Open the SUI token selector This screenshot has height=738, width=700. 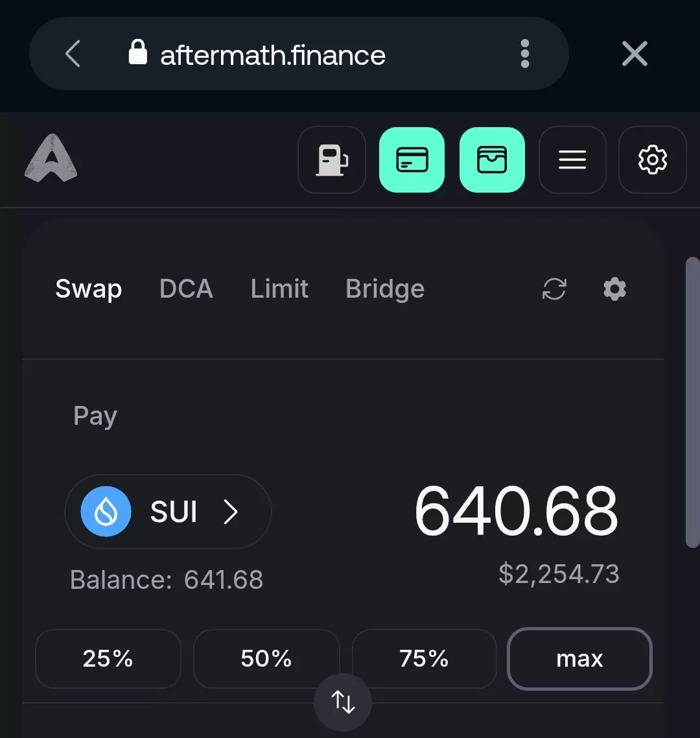tap(168, 512)
